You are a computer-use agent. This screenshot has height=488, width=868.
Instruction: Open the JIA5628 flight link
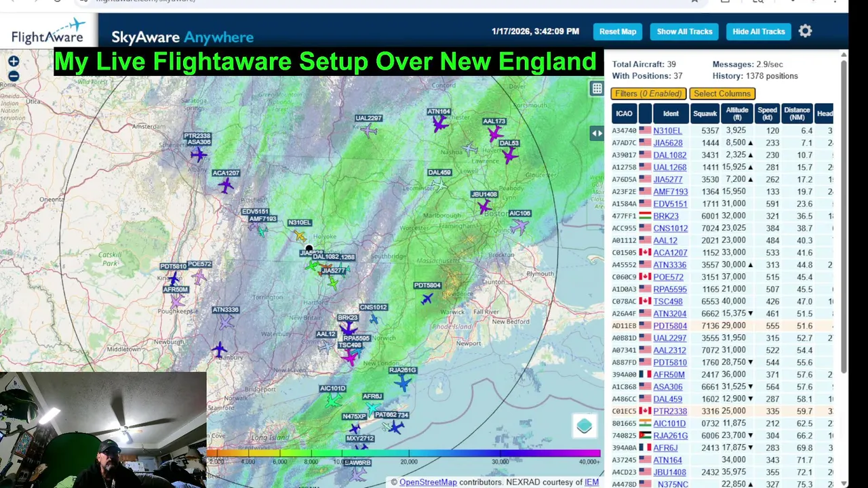click(x=668, y=143)
